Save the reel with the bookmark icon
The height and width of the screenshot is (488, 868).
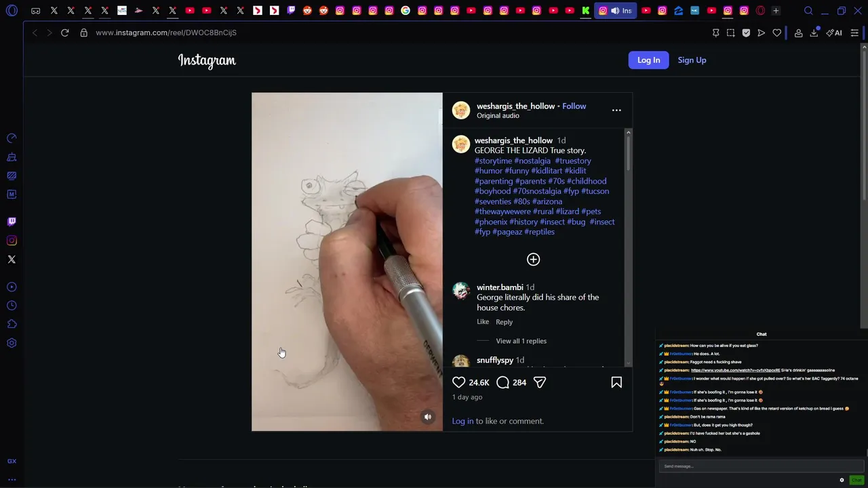[x=616, y=382]
